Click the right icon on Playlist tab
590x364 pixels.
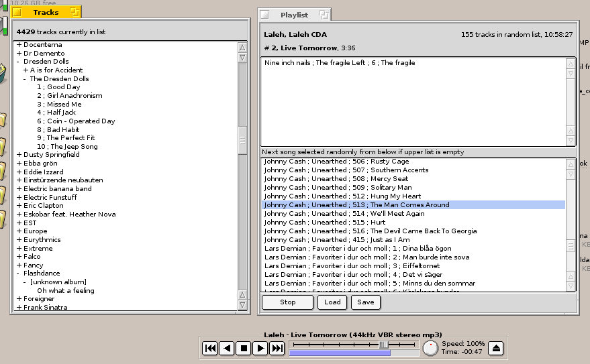coord(324,15)
